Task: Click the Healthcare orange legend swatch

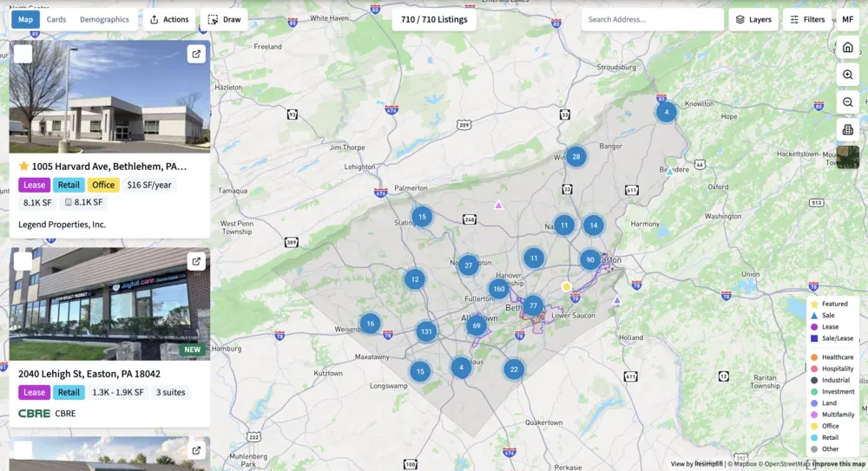Action: (x=814, y=357)
